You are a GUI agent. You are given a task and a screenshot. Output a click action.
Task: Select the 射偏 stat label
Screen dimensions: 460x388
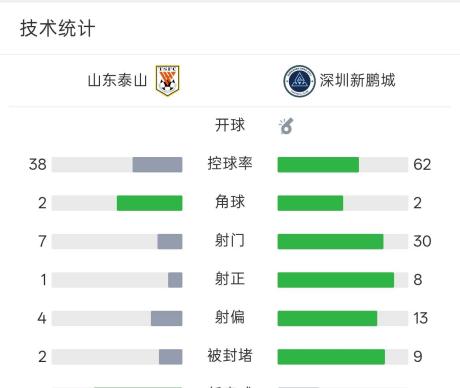(x=230, y=317)
